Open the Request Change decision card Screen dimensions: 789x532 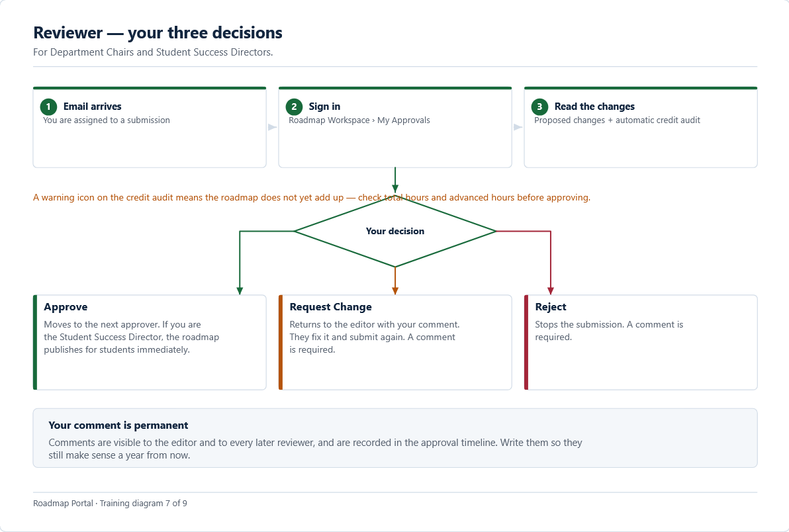tap(395, 343)
